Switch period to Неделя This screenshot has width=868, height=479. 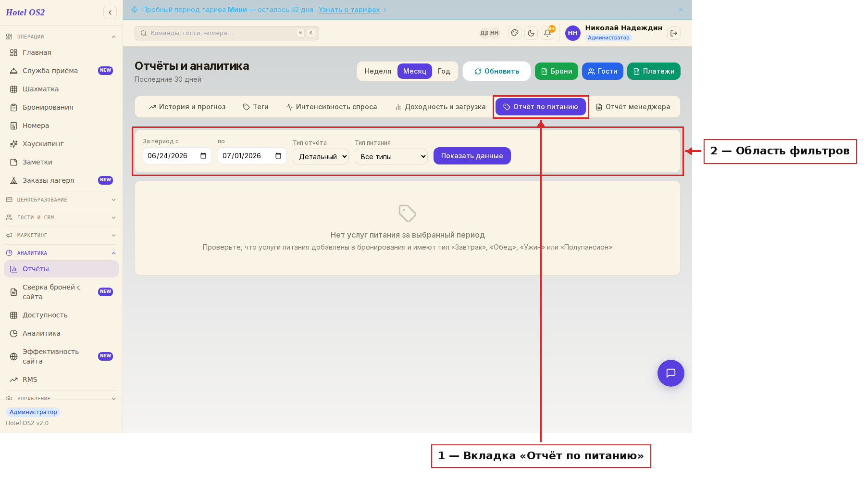pyautogui.click(x=378, y=71)
